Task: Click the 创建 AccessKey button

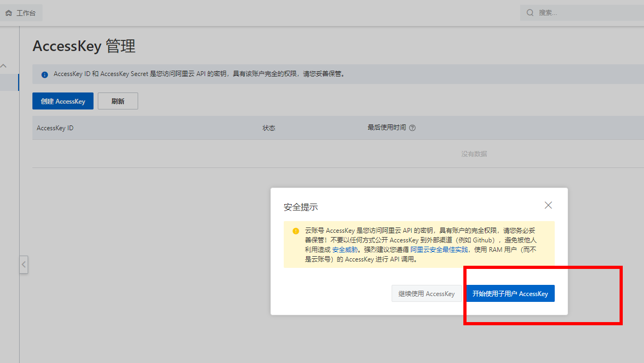Action: 63,101
